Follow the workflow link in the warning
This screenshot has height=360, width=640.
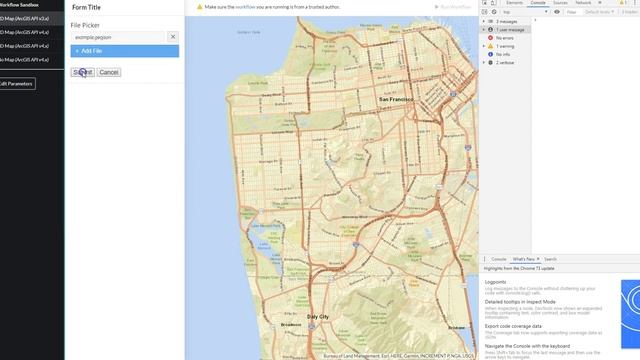pos(245,7)
